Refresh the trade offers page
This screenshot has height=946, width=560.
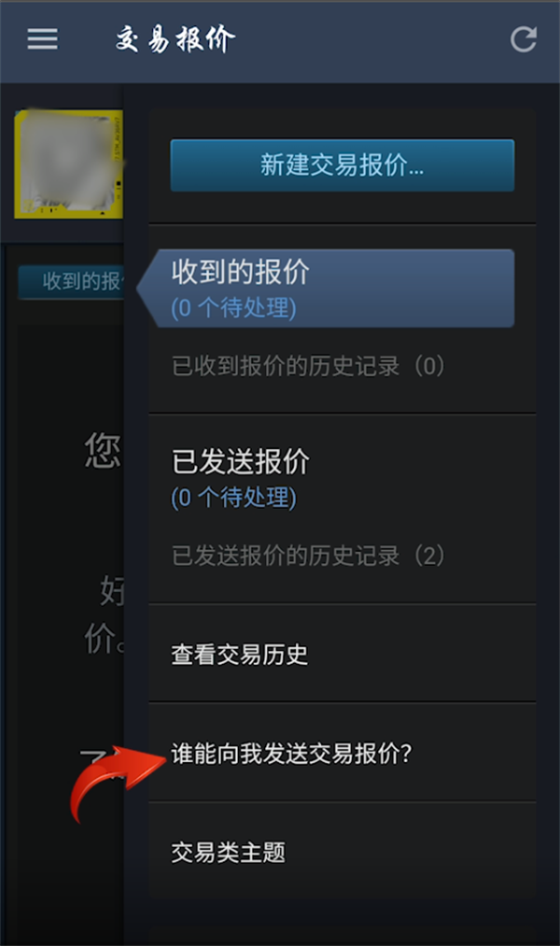pos(524,40)
